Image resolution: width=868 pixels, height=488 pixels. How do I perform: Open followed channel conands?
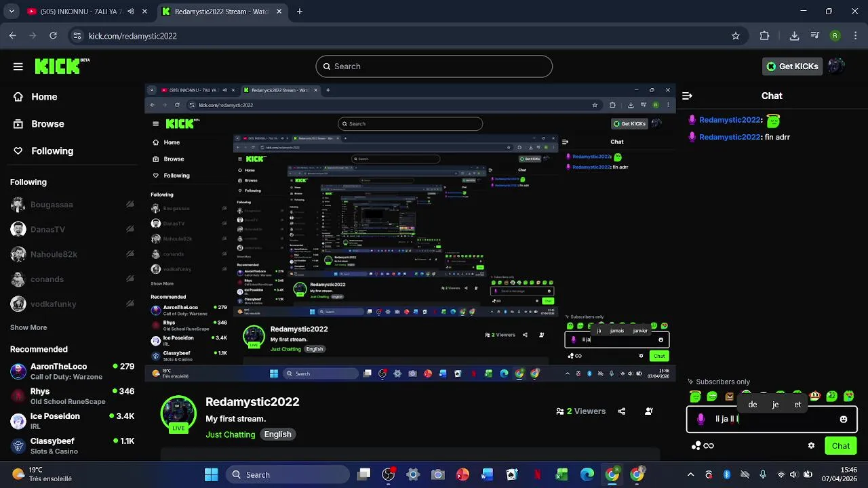(72, 279)
